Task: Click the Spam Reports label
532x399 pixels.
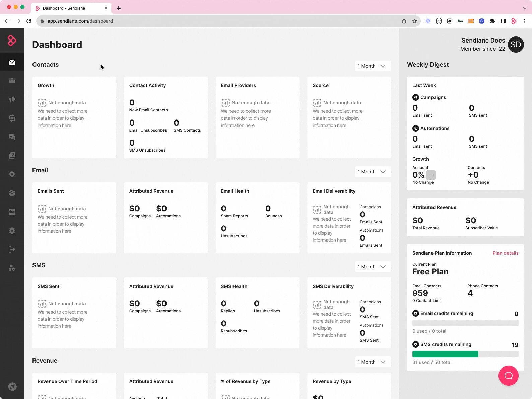Action: pyautogui.click(x=235, y=216)
